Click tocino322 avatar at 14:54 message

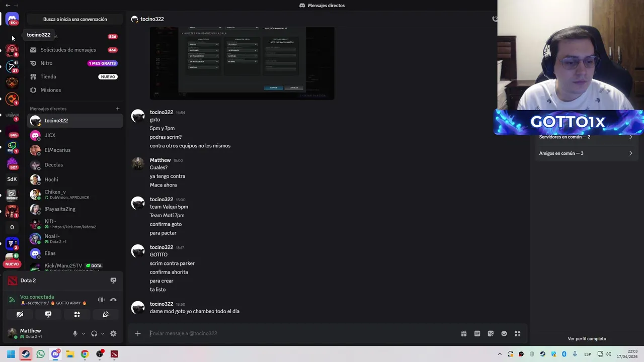click(138, 116)
